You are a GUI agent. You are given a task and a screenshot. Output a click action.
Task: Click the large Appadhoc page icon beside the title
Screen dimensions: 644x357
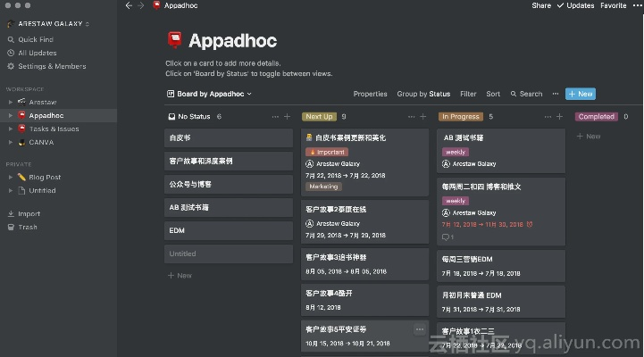[175, 40]
